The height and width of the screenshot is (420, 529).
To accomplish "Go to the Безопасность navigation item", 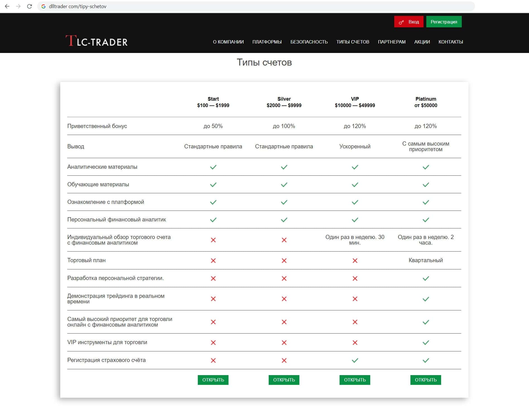I will [x=309, y=42].
